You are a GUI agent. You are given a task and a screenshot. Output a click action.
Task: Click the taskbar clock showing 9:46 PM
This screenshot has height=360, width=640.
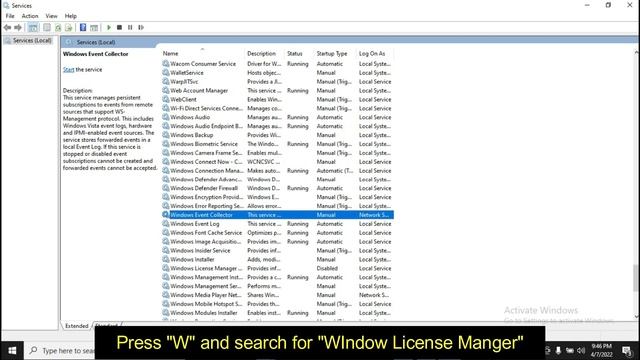[602, 351]
